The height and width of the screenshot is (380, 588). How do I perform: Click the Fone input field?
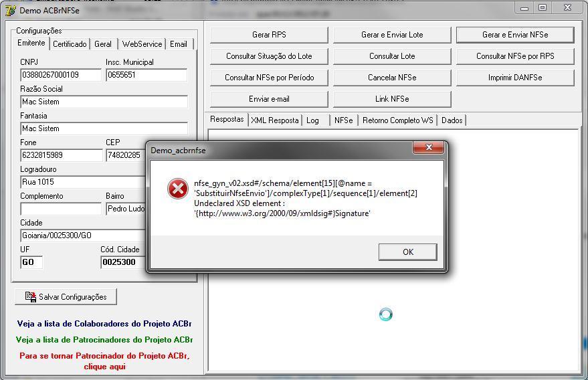click(61, 155)
